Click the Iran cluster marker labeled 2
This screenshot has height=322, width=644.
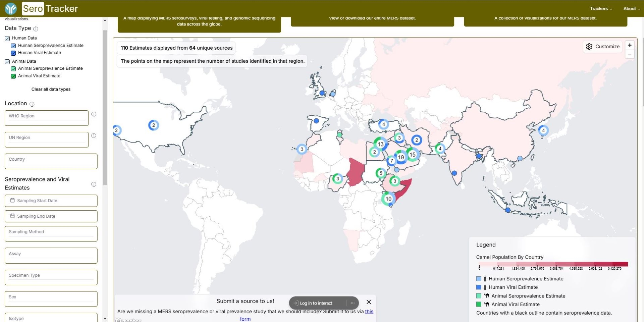pyautogui.click(x=417, y=140)
